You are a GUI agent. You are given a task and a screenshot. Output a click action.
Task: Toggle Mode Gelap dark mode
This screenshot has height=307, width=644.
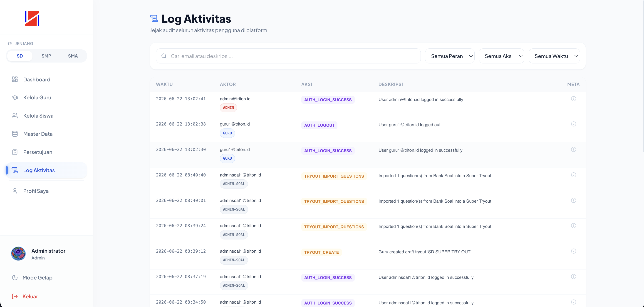pyautogui.click(x=37, y=277)
